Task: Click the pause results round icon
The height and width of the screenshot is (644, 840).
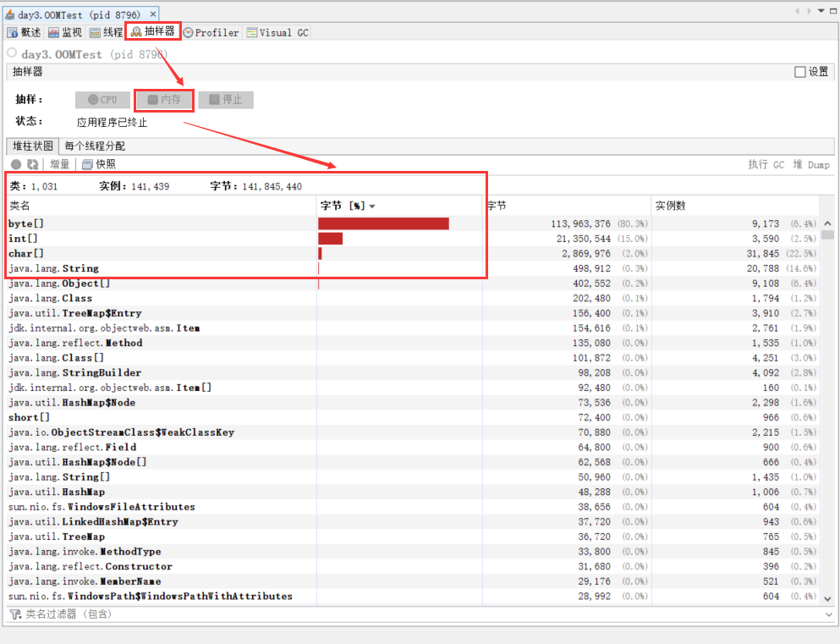Action: click(16, 164)
